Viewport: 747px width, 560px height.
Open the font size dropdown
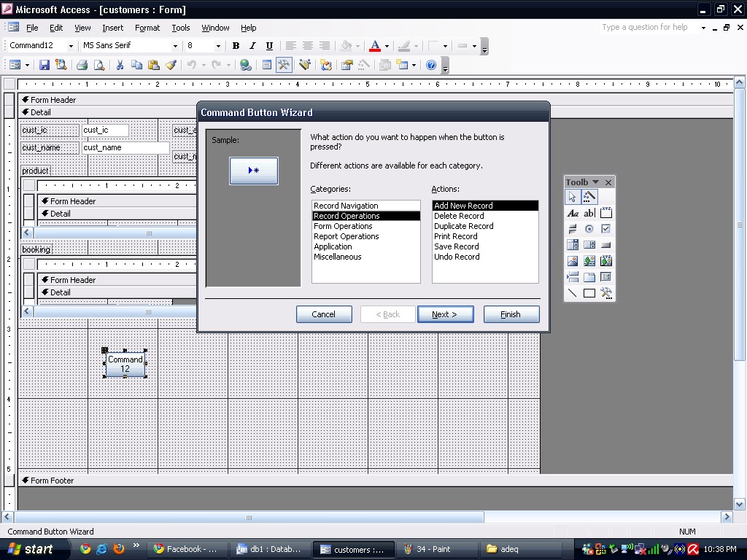pyautogui.click(x=218, y=46)
